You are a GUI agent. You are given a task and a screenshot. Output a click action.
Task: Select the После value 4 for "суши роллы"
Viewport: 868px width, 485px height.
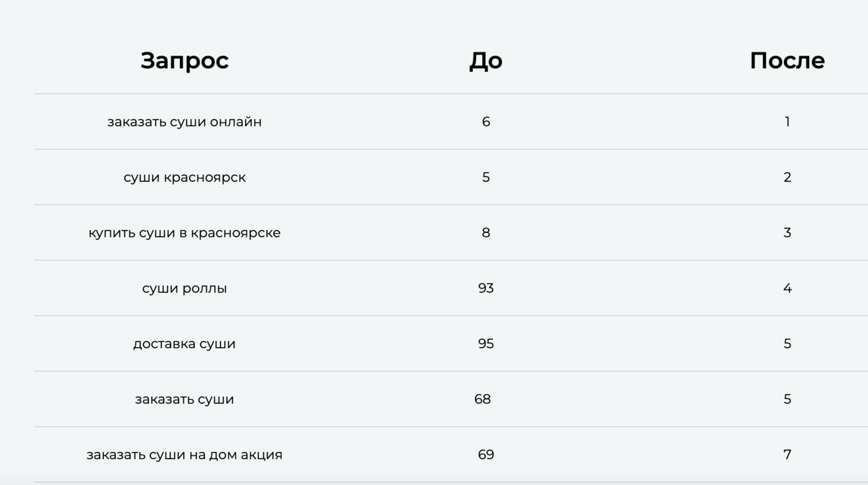tap(787, 288)
